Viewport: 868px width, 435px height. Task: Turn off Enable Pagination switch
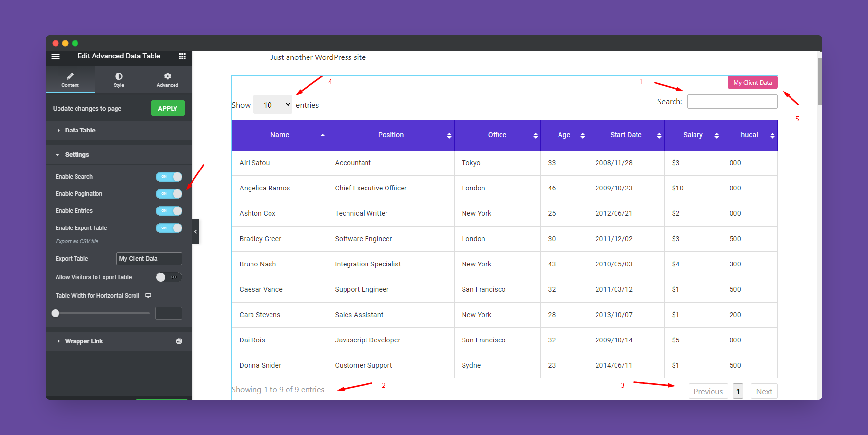(x=169, y=194)
